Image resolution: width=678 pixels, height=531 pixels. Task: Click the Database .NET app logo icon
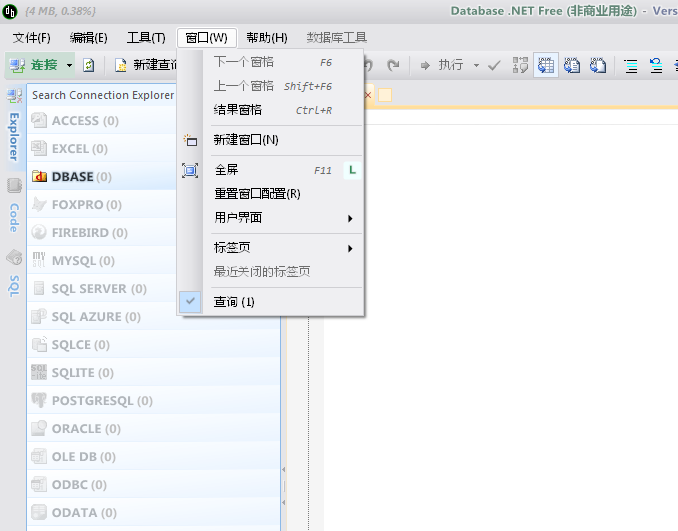(10, 11)
